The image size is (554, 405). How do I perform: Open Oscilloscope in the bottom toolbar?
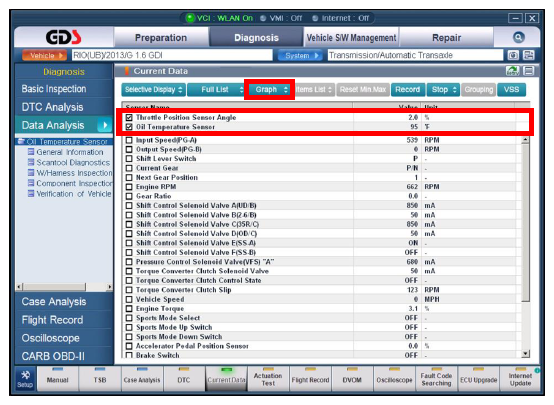pyautogui.click(x=394, y=379)
